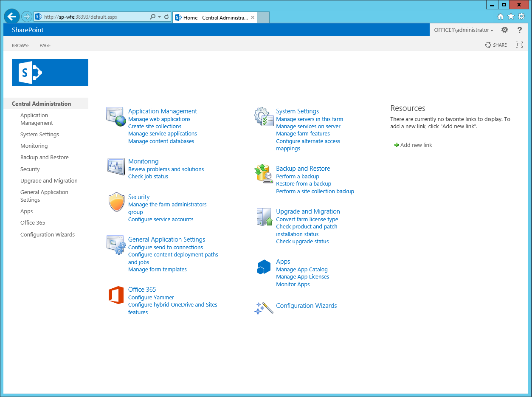532x397 pixels.
Task: Open Restore from a backup link
Action: tap(304, 184)
